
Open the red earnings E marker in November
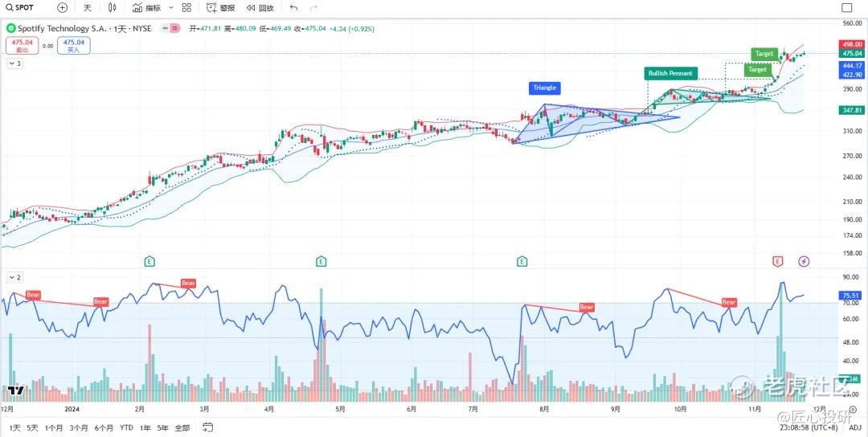click(778, 261)
